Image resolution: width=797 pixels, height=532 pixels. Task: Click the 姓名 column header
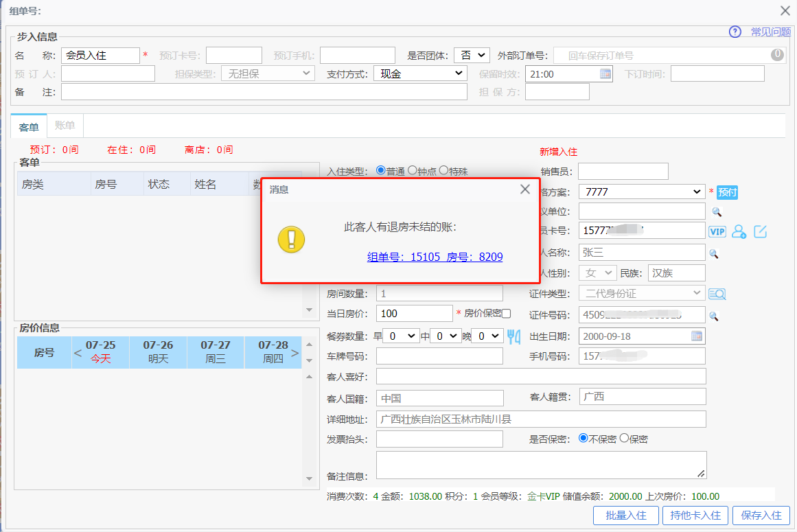(220, 184)
